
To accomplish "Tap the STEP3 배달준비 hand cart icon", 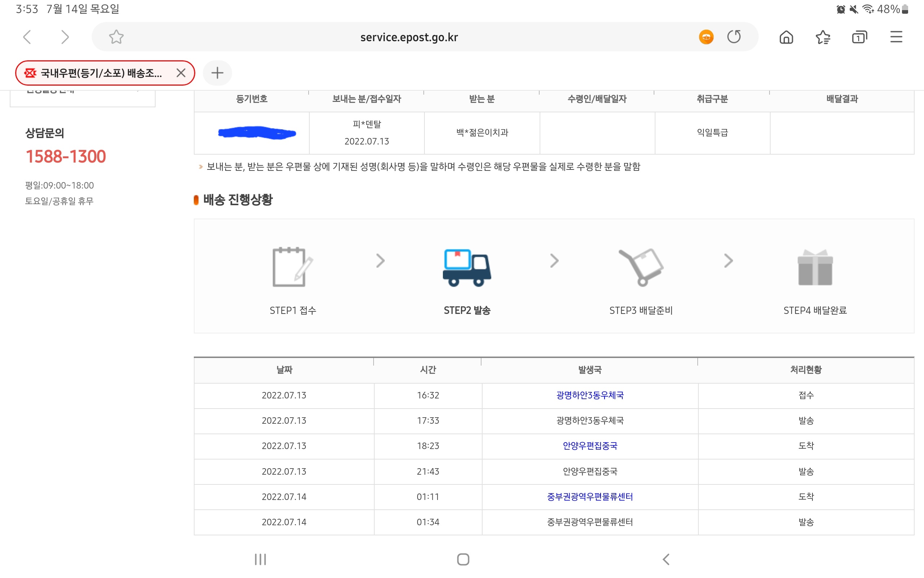I will pos(641,267).
